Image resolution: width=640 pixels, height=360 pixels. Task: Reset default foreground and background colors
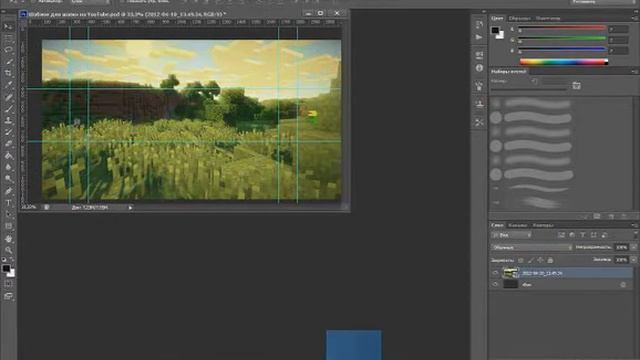pos(4,260)
